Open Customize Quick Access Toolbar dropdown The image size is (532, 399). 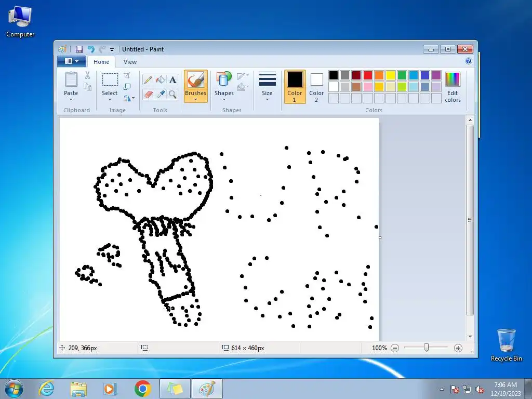pyautogui.click(x=112, y=49)
